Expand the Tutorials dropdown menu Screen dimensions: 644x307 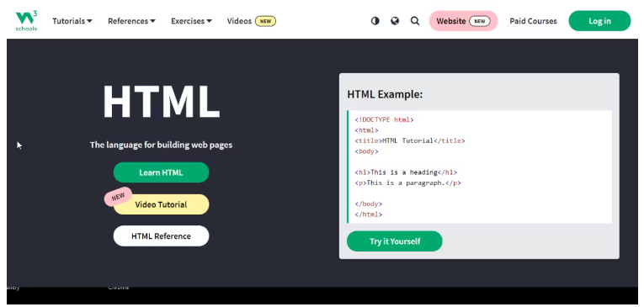pyautogui.click(x=72, y=21)
